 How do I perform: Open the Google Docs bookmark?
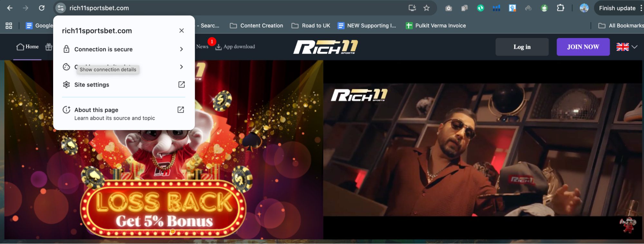click(x=39, y=25)
